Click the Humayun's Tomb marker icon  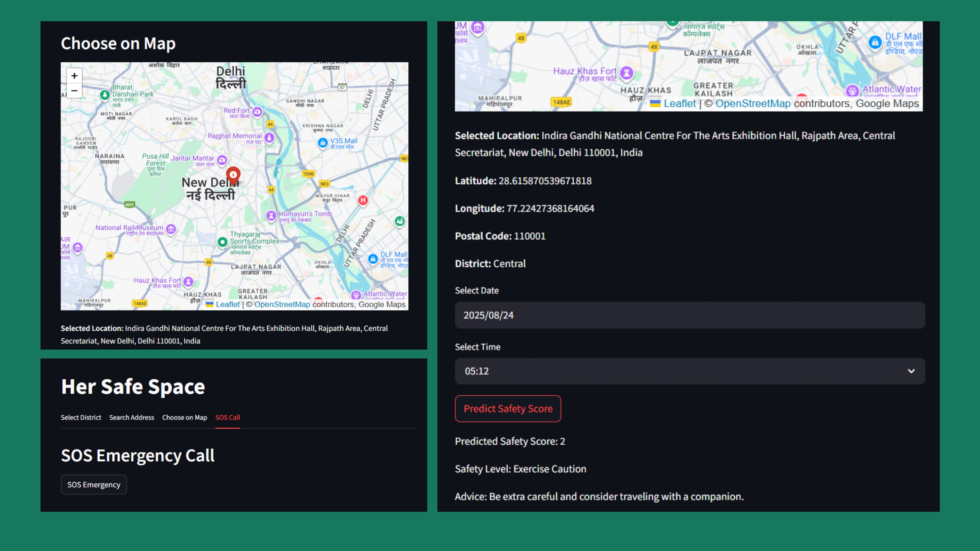tap(271, 216)
